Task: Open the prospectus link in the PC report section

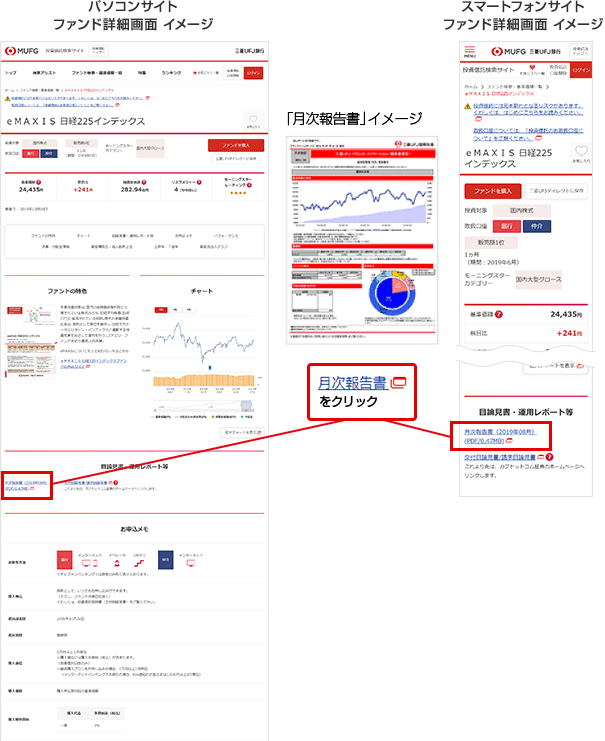Action: [88, 483]
